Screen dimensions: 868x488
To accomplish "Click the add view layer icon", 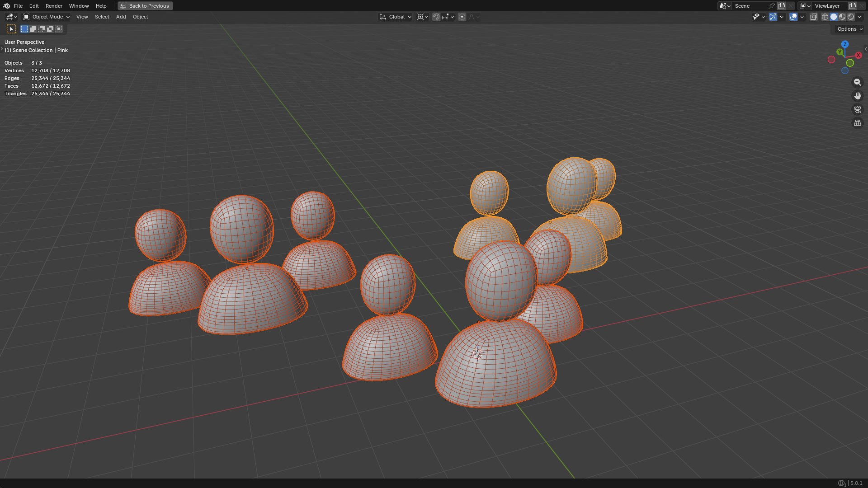I will pyautogui.click(x=853, y=6).
